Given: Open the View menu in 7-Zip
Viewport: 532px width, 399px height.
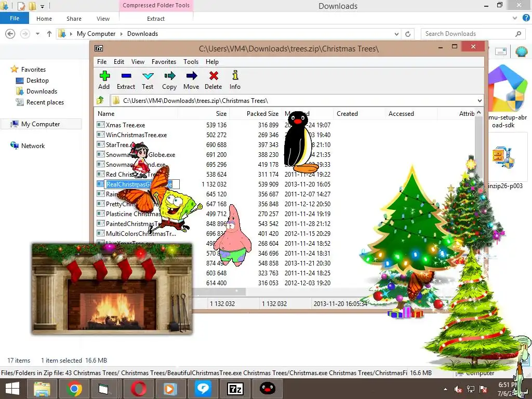Looking at the screenshot, I should coord(138,62).
